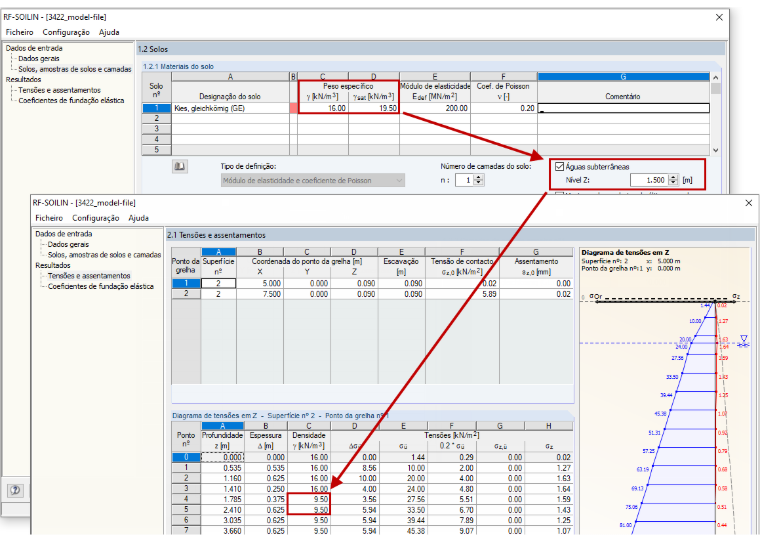Click depth value 1.785 in stress table
The height and width of the screenshot is (542, 760).
point(222,499)
